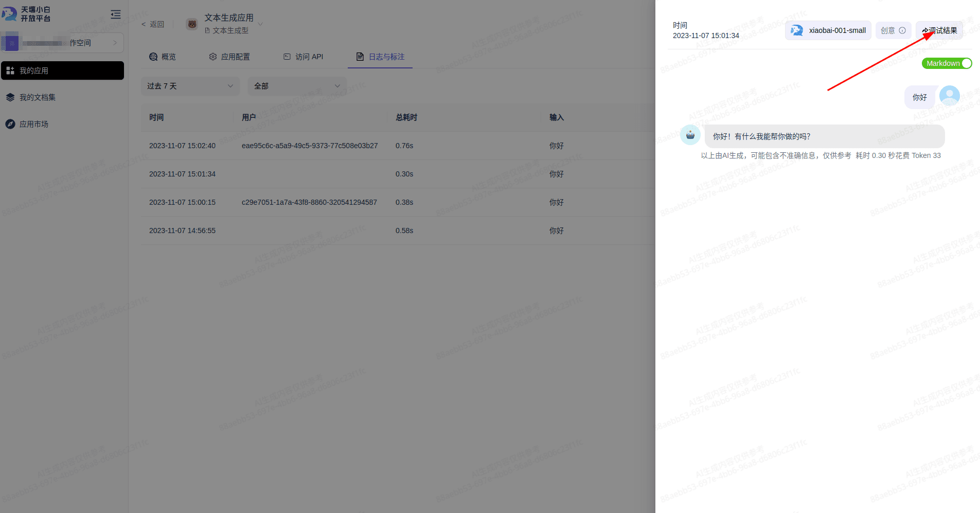Click the xiaobai-001-small model badge
This screenshot has width=980, height=513.
[x=828, y=30]
